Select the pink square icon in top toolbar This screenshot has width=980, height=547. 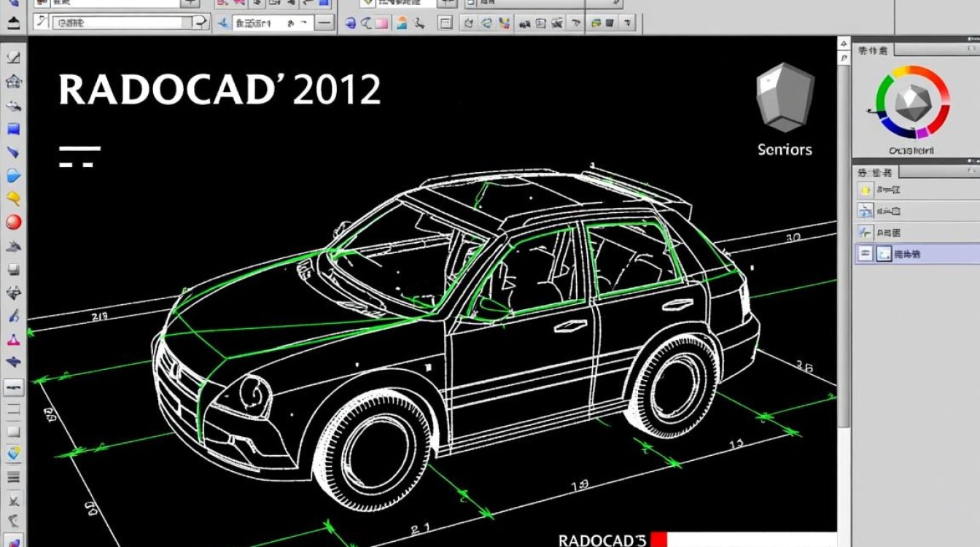(x=381, y=23)
